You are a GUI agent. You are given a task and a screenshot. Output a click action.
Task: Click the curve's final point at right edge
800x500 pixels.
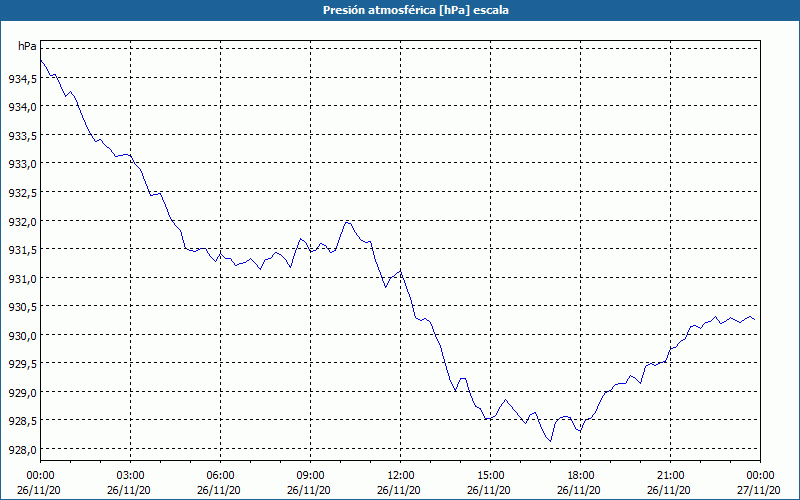click(755, 320)
